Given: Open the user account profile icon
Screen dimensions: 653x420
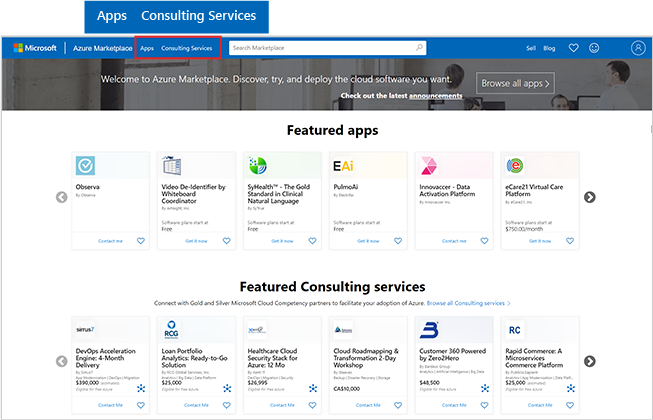Looking at the screenshot, I should click(638, 48).
